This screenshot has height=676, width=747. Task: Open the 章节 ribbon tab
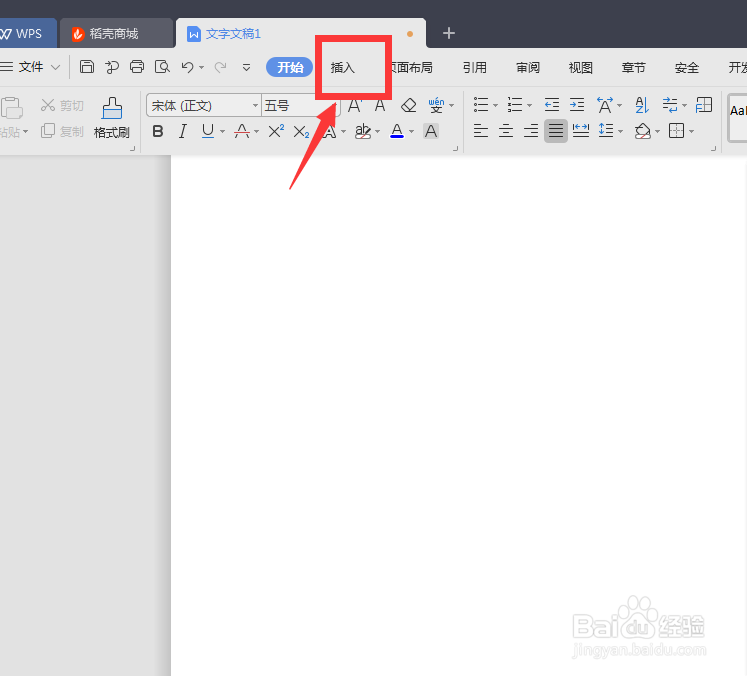[634, 68]
